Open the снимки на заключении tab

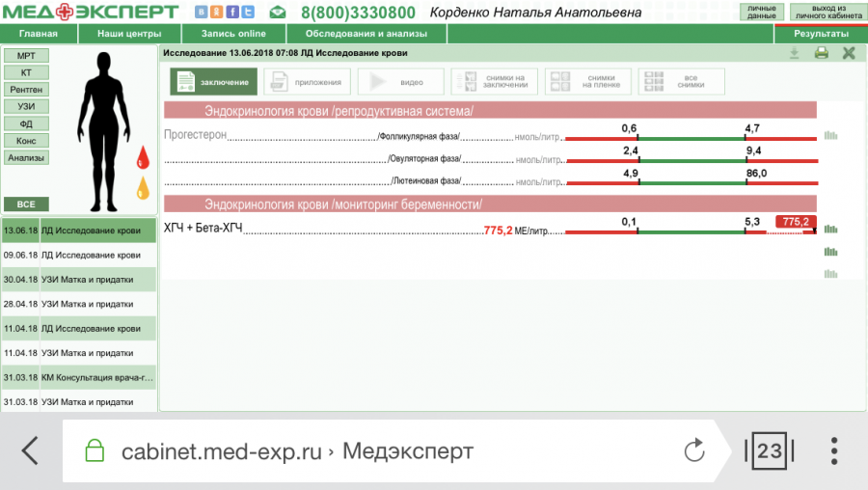[495, 82]
